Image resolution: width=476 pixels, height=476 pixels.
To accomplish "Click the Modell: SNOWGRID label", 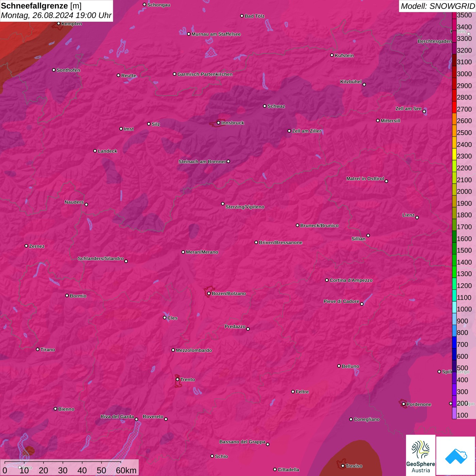I will pyautogui.click(x=437, y=6).
